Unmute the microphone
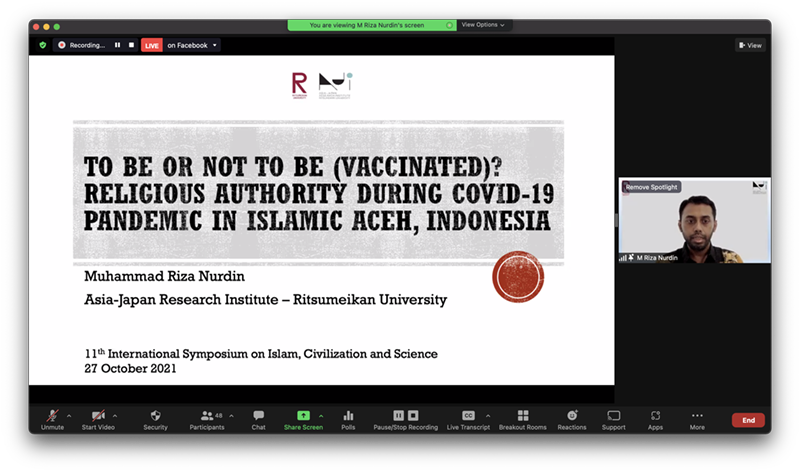800x472 pixels. (x=52, y=415)
